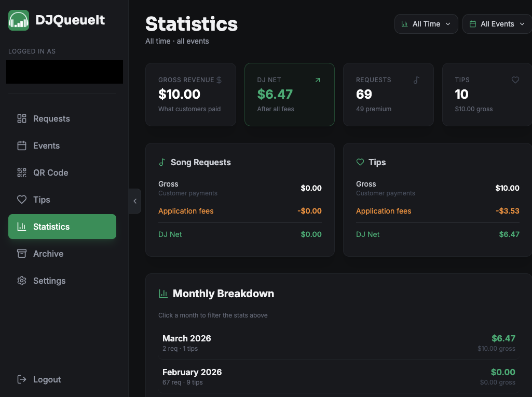The image size is (532, 397).
Task: Click the QR Code icon in sidebar
Action: (x=22, y=173)
